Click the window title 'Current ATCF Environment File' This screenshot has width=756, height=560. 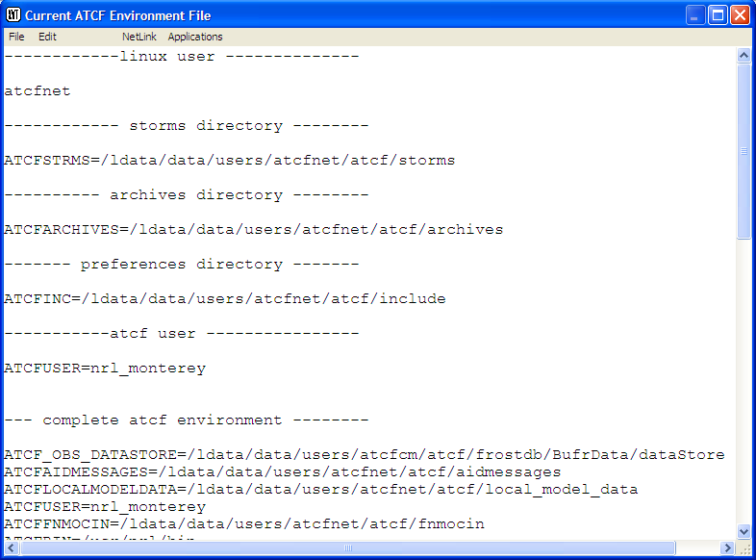[118, 16]
